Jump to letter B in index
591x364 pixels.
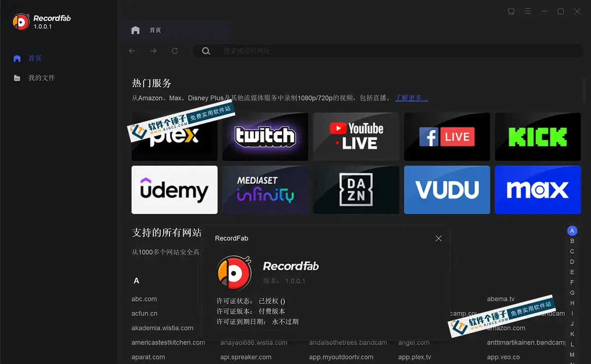coord(572,241)
